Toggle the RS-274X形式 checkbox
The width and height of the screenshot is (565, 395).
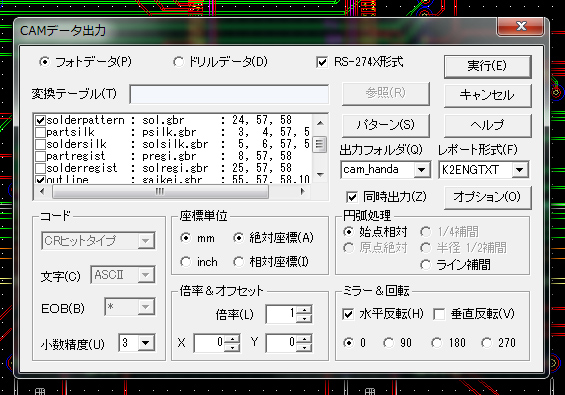322,62
